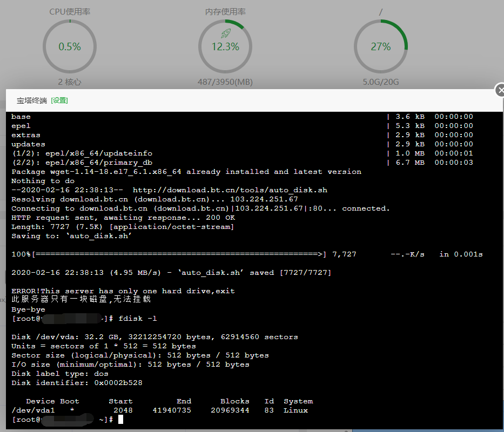The height and width of the screenshot is (432, 504).
Task: Click the fdisk -l command line
Action: [x=138, y=319]
